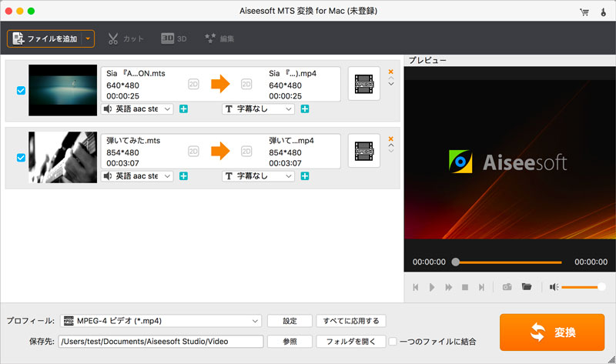Move Sia file down with chevron
Screen dimensions: 616x364
click(x=391, y=84)
